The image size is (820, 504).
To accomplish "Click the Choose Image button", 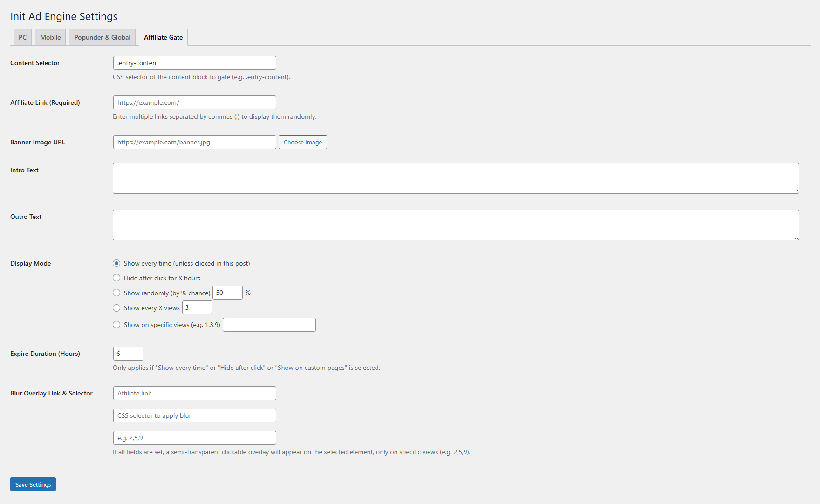I will (x=302, y=142).
